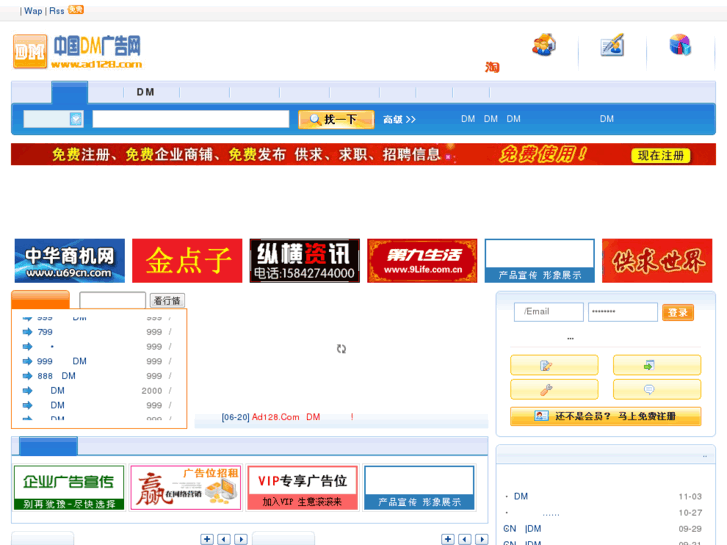Image resolution: width=727 pixels, height=545 pixels.
Task: Click the password field in login panel
Action: pos(623,312)
